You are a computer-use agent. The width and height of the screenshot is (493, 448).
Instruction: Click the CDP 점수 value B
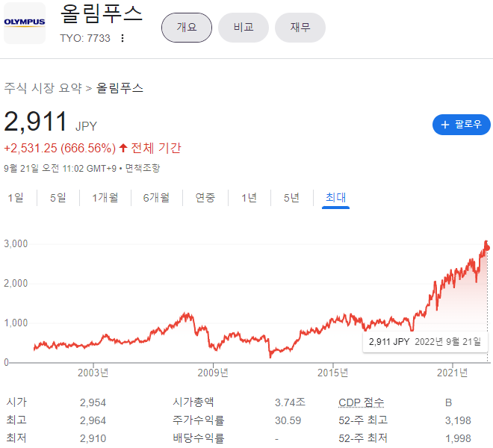pyautogui.click(x=448, y=402)
